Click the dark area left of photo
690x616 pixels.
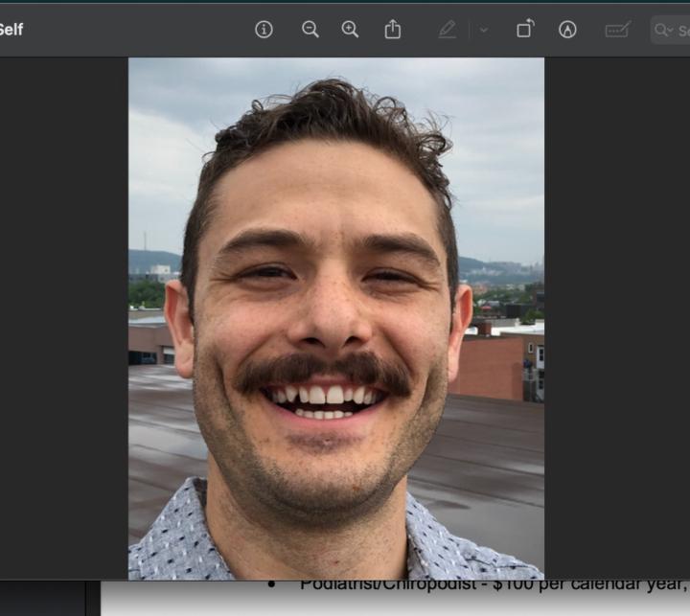(x=63, y=316)
